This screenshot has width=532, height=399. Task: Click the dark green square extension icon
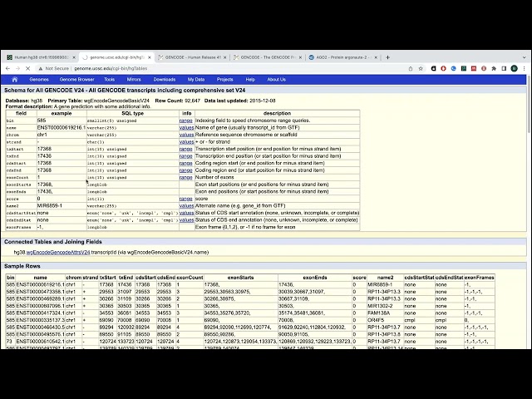tap(464, 68)
